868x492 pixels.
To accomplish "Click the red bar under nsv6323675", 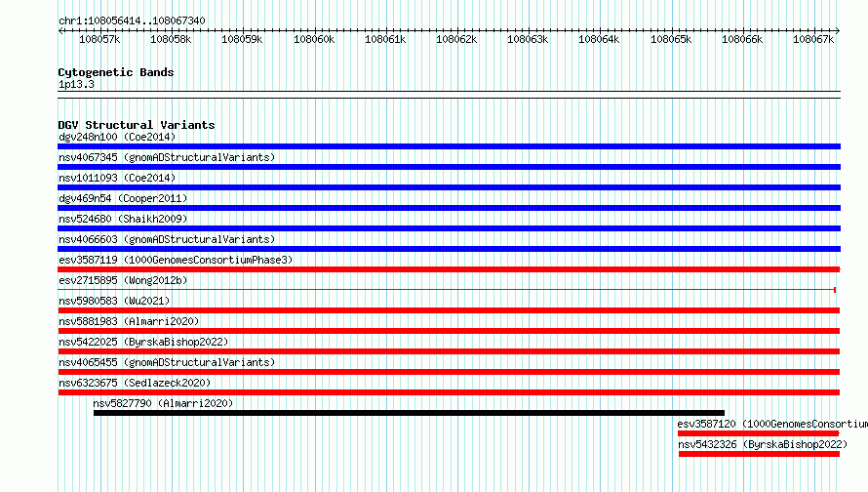I will coord(449,392).
